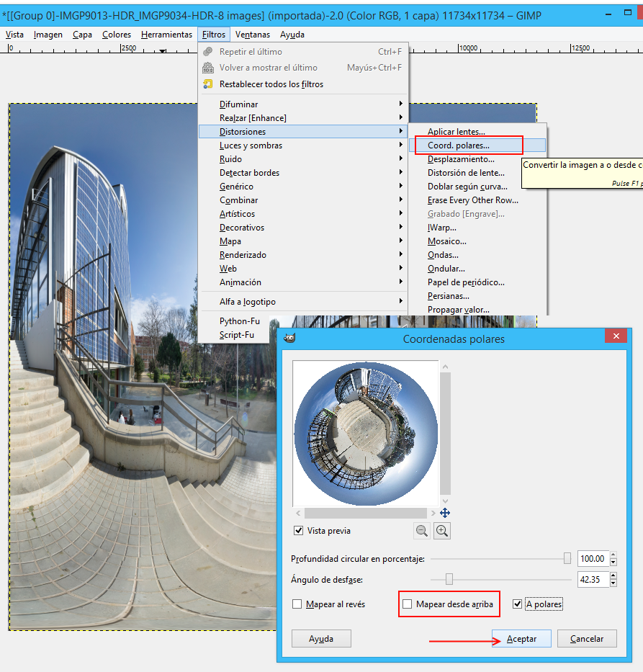This screenshot has height=672, width=643.
Task: Disable the 'A polares' checkbox
Action: [x=517, y=604]
